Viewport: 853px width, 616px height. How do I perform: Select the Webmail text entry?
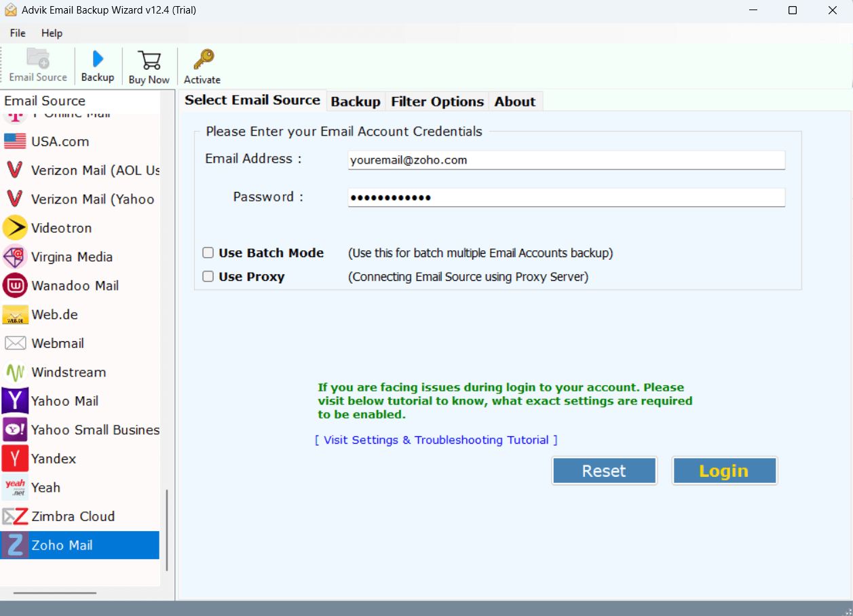(x=58, y=343)
